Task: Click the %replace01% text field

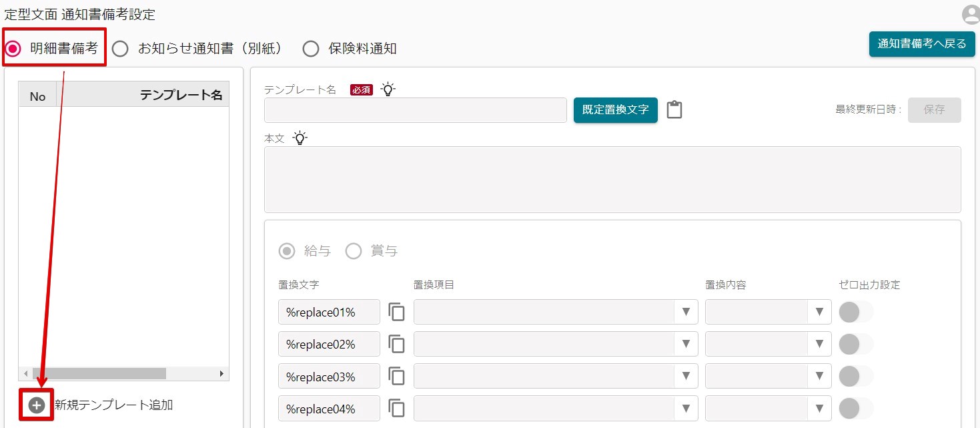Action: [329, 312]
